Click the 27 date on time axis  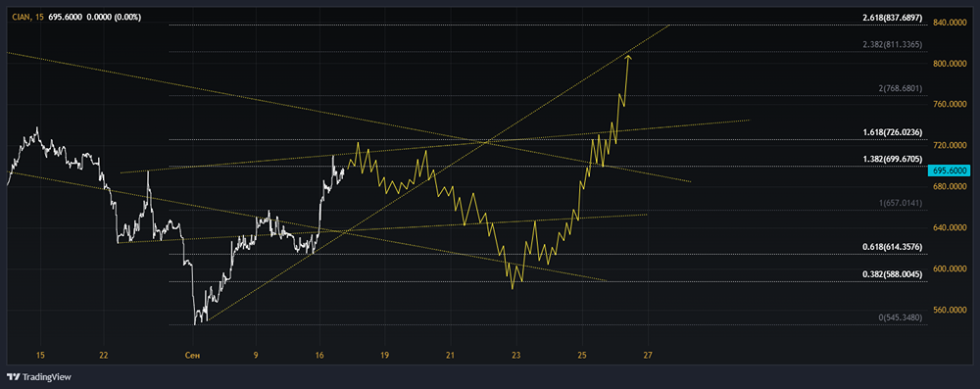click(x=648, y=356)
